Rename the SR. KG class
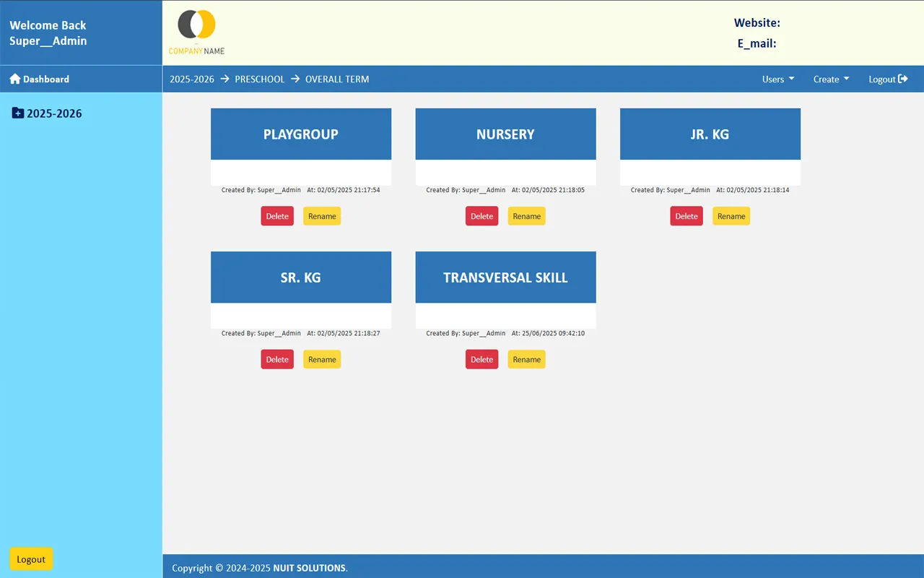924x578 pixels. (x=322, y=359)
